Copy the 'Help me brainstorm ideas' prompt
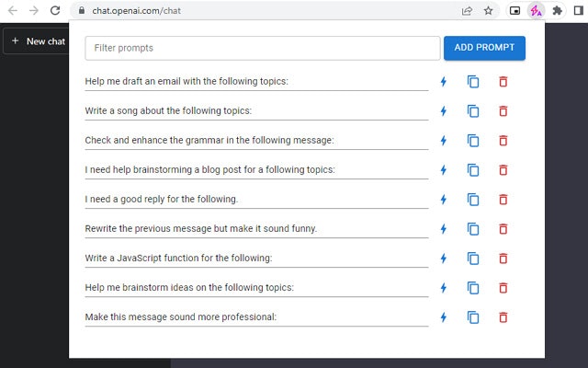This screenshot has height=368, width=588. pyautogui.click(x=473, y=288)
